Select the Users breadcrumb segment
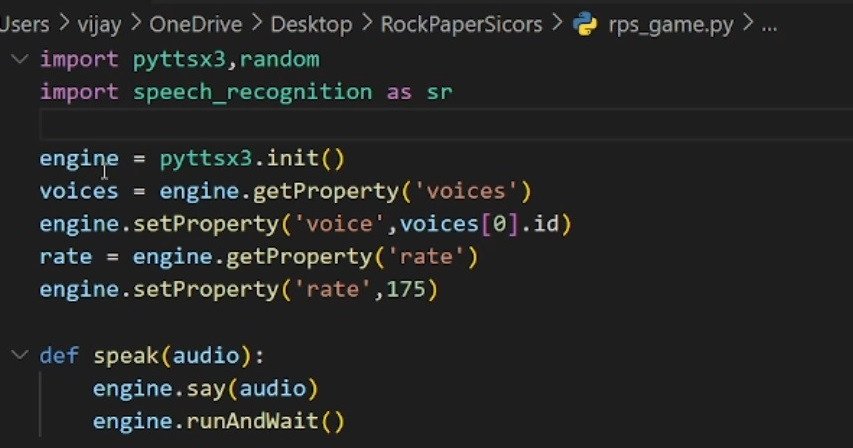Image resolution: width=853 pixels, height=448 pixels. click(x=26, y=25)
